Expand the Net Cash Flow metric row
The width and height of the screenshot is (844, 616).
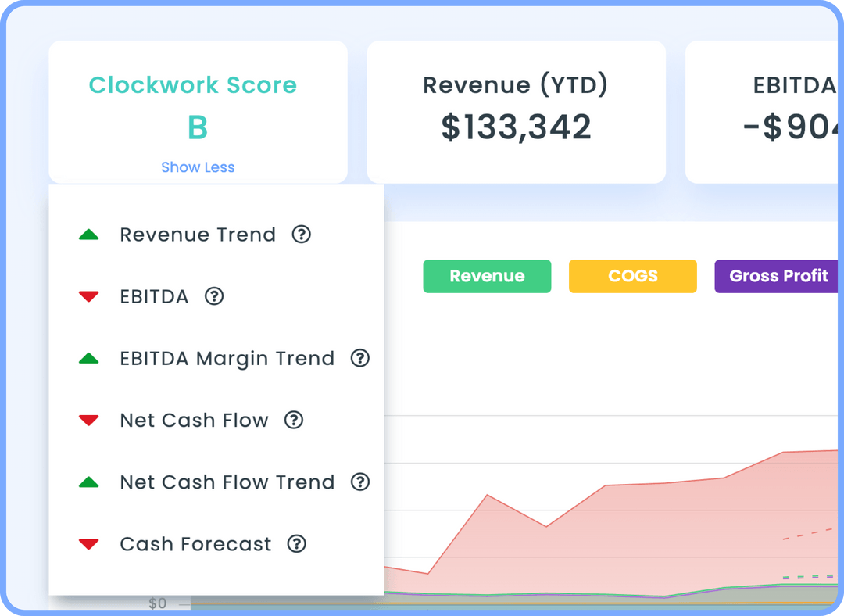click(x=193, y=420)
